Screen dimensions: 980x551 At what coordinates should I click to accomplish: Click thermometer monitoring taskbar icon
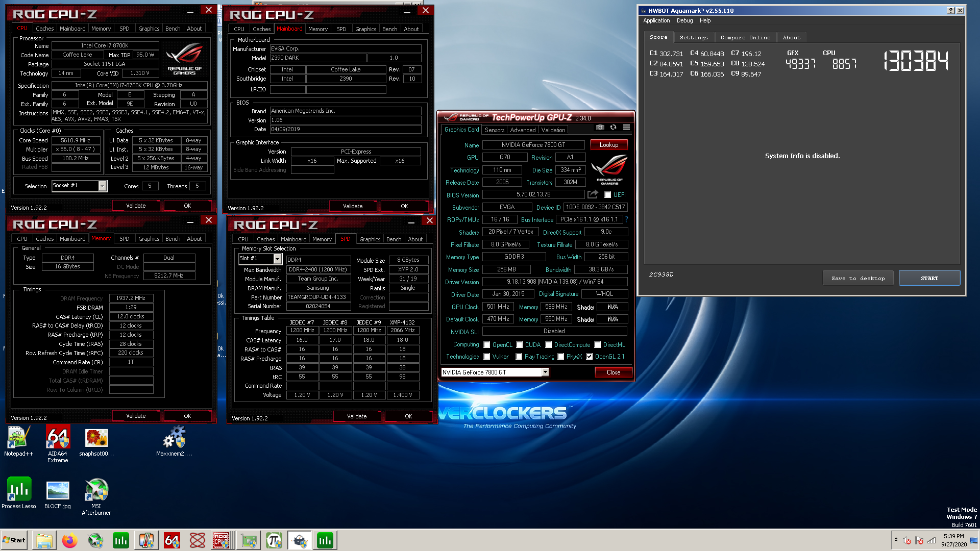click(x=146, y=540)
